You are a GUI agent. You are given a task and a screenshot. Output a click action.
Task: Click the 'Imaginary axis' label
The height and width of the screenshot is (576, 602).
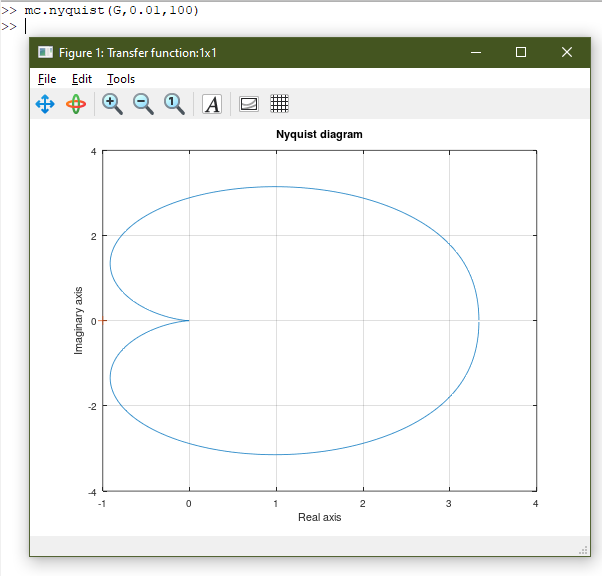coord(79,320)
